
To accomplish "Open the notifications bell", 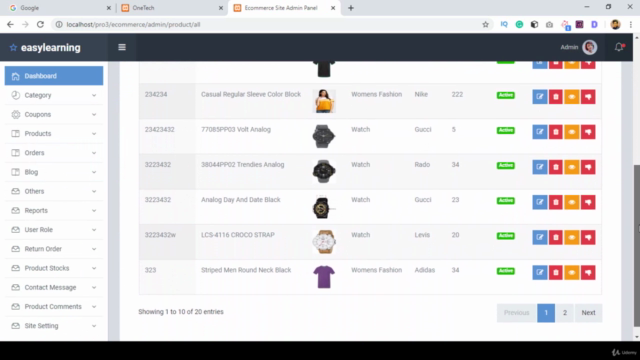I will coord(619,47).
